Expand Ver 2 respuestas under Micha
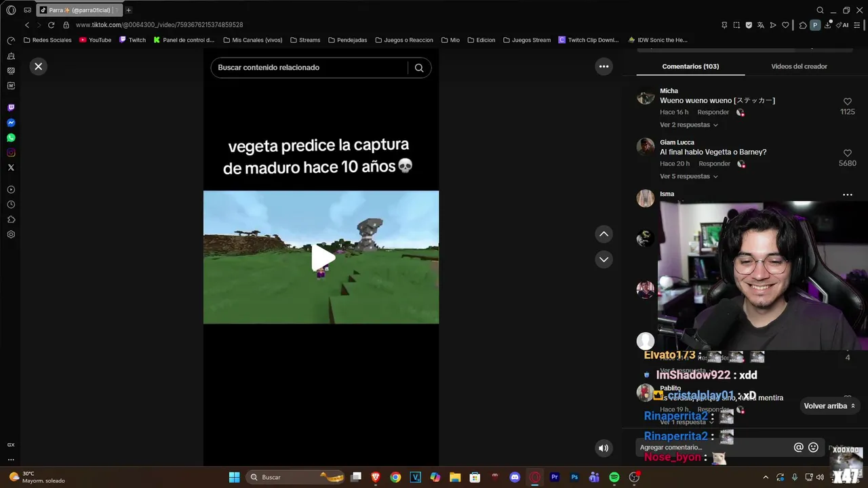This screenshot has height=488, width=868. pos(688,125)
